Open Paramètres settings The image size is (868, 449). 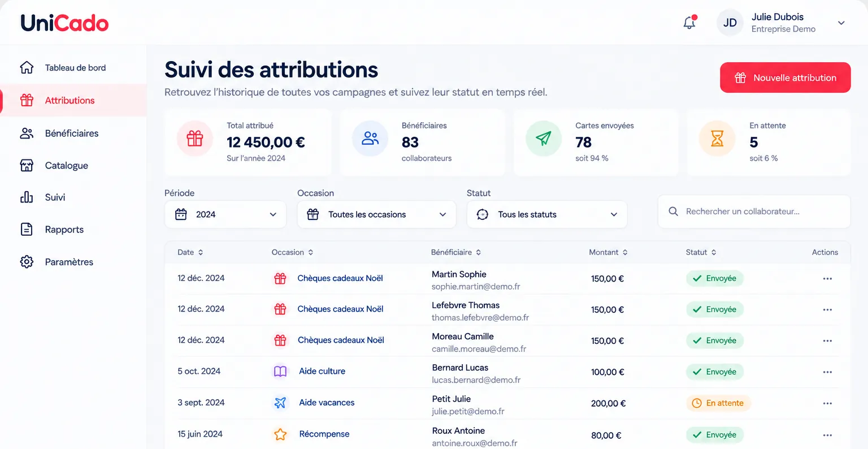[x=73, y=262]
